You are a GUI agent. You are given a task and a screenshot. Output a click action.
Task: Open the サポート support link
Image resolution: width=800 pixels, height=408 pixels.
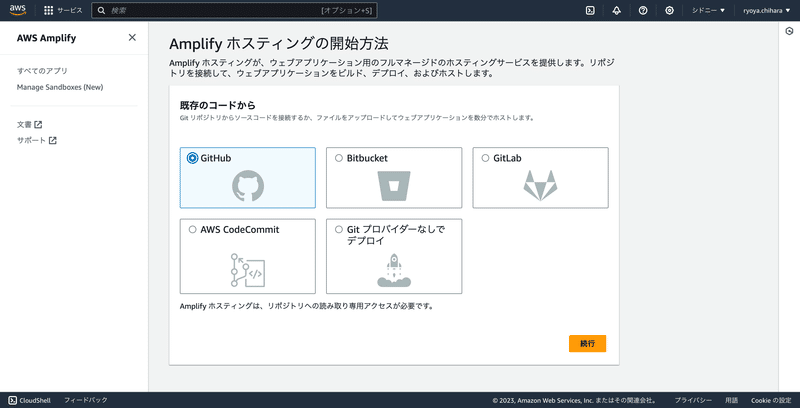tap(31, 140)
